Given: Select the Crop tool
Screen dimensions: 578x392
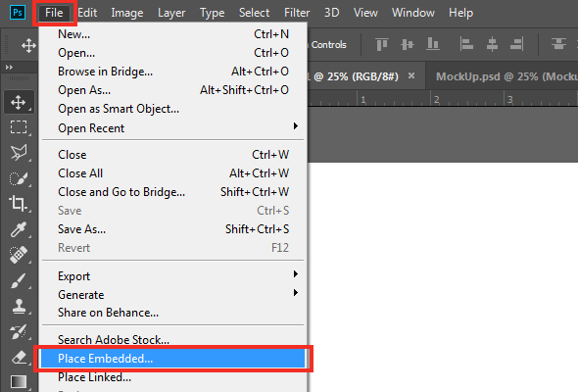Looking at the screenshot, I should [19, 203].
